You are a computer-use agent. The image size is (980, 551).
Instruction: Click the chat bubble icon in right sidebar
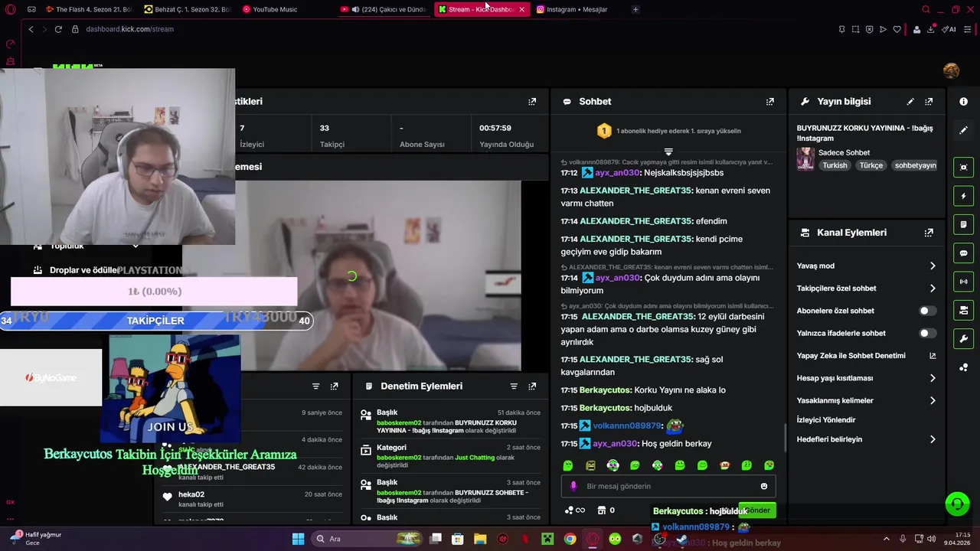963,253
